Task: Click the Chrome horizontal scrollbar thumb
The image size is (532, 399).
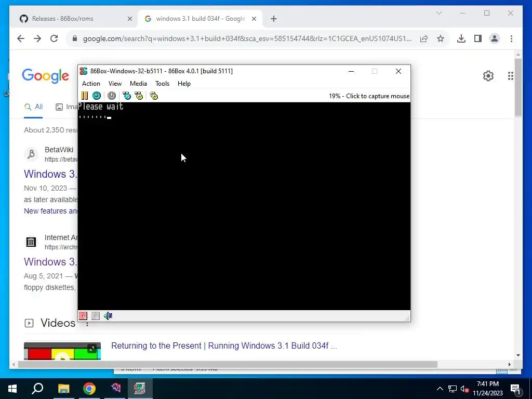Action: [x=228, y=364]
